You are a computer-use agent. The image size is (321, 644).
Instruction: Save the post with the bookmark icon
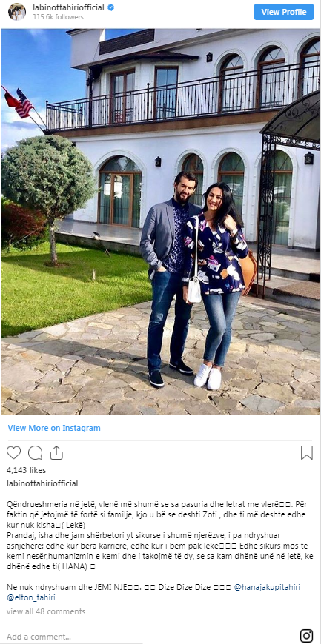pyautogui.click(x=307, y=452)
